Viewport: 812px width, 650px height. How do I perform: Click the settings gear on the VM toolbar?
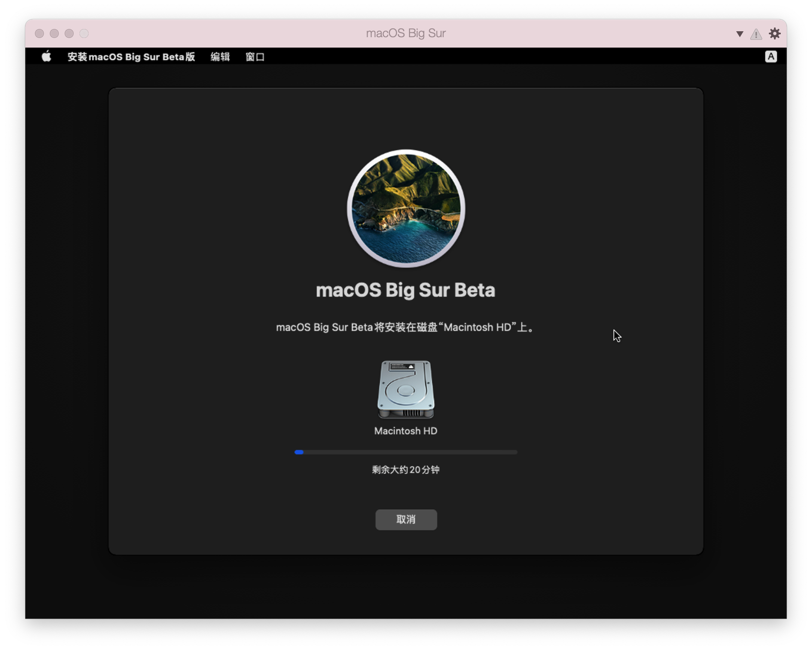pos(775,33)
